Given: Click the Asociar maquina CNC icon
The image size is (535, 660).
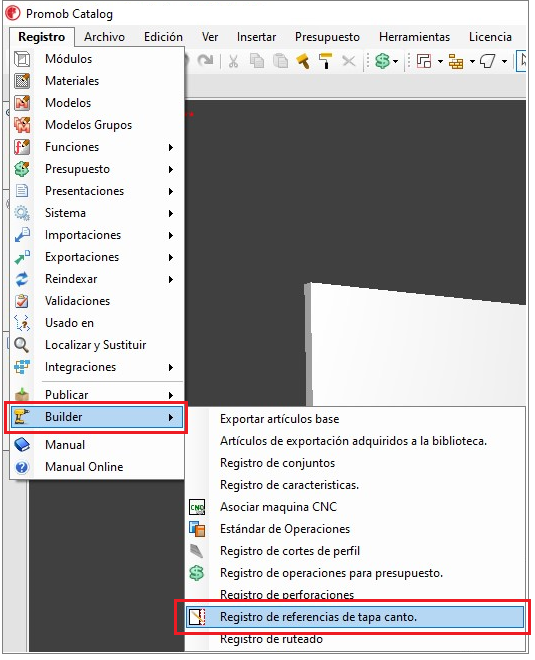Looking at the screenshot, I should click(x=197, y=507).
